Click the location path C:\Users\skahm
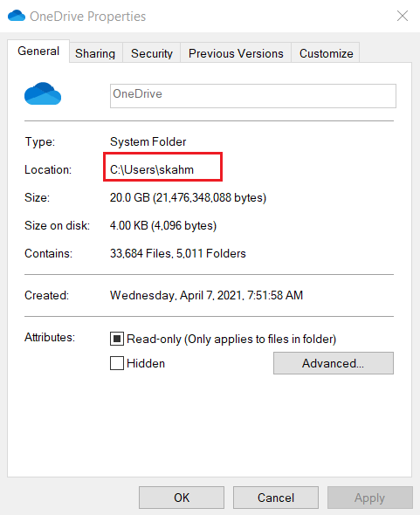The image size is (420, 515). 152,170
